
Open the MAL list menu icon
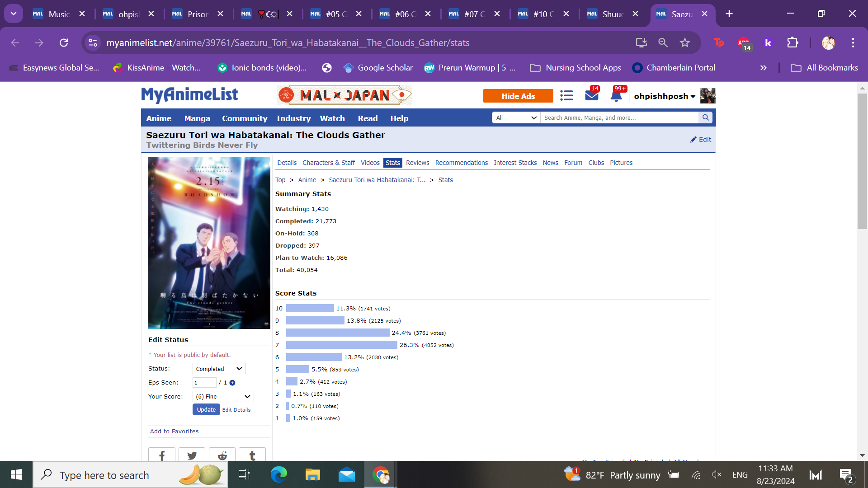[x=566, y=96]
